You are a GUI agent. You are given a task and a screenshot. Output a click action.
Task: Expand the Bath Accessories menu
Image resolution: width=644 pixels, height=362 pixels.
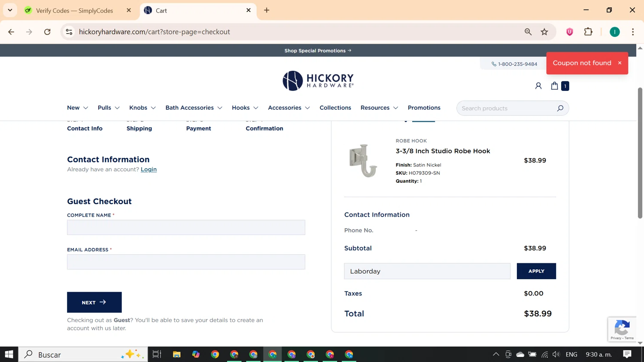194,108
